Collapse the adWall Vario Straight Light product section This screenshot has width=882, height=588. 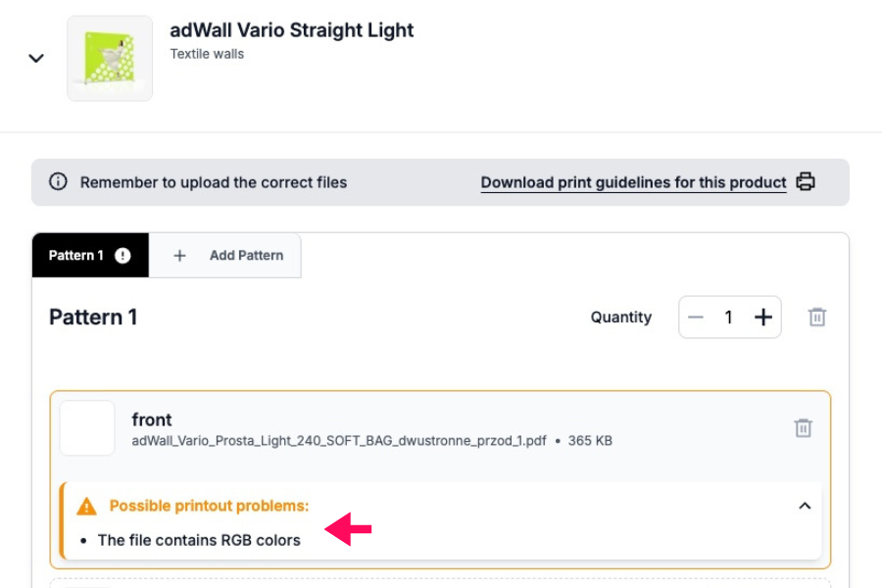tap(36, 58)
